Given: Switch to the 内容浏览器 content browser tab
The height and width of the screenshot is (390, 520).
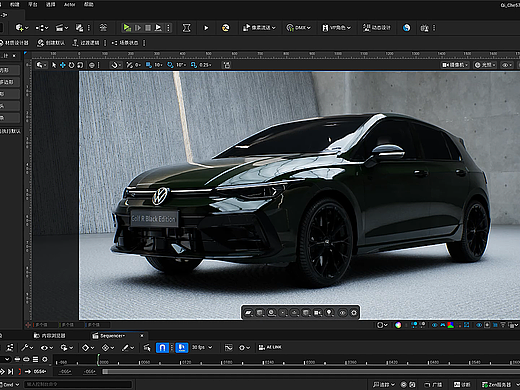Looking at the screenshot, I should tap(50, 336).
